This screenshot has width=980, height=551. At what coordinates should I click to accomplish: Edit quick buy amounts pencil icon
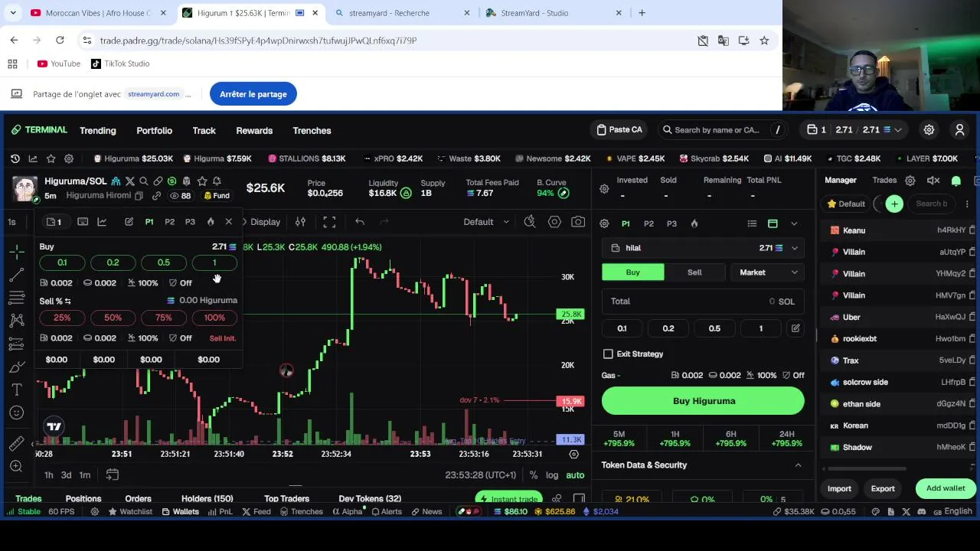(x=795, y=328)
